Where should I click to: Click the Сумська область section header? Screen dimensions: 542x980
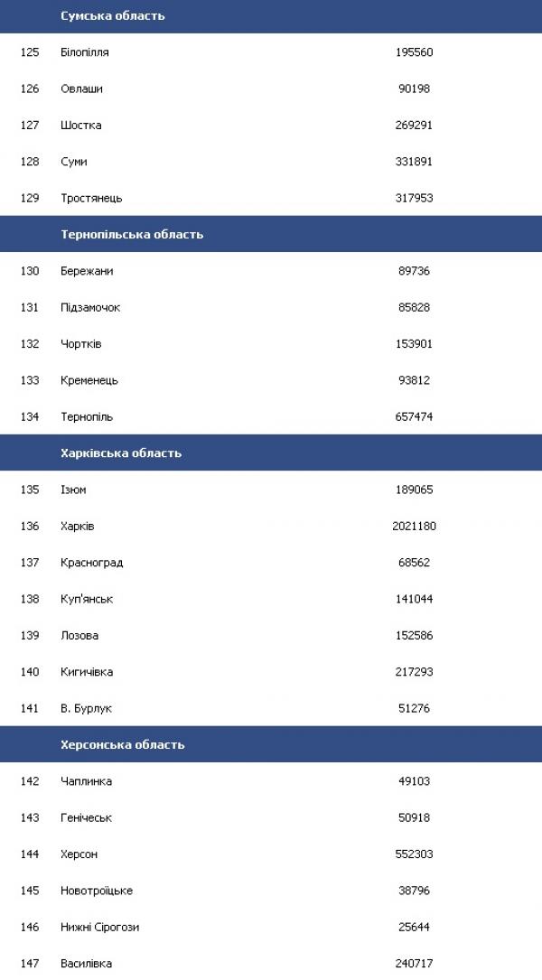[x=113, y=16]
